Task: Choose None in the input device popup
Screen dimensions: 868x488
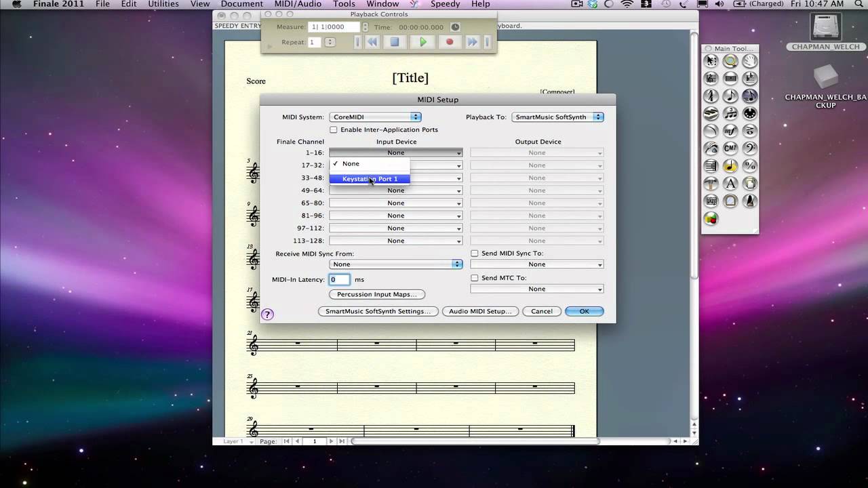Action: (370, 163)
